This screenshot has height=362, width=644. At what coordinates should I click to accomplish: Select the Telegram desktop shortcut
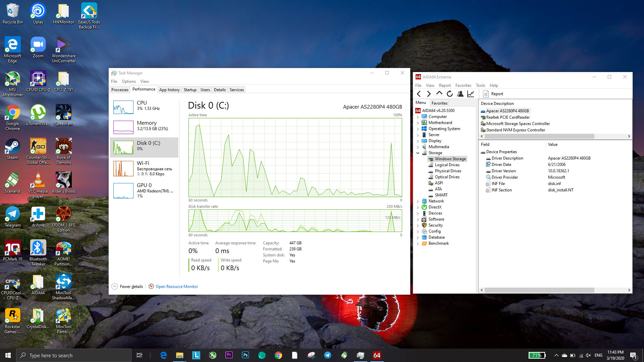13,217
